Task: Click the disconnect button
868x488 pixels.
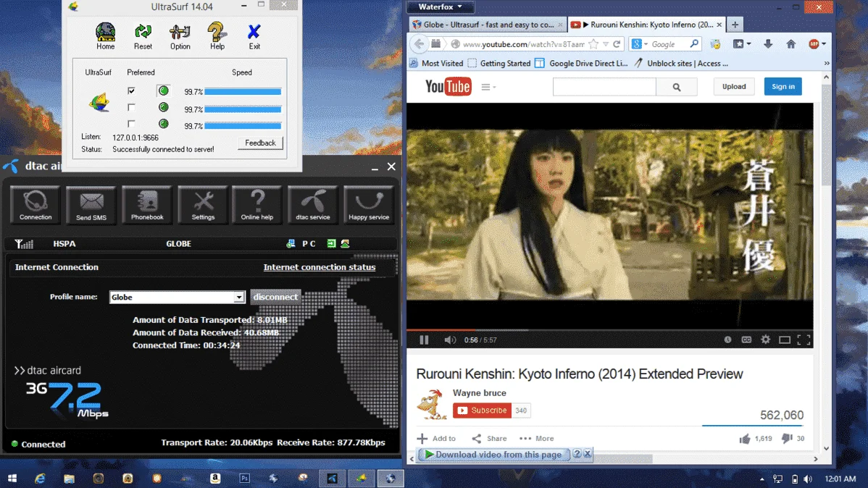Action: pyautogui.click(x=275, y=297)
